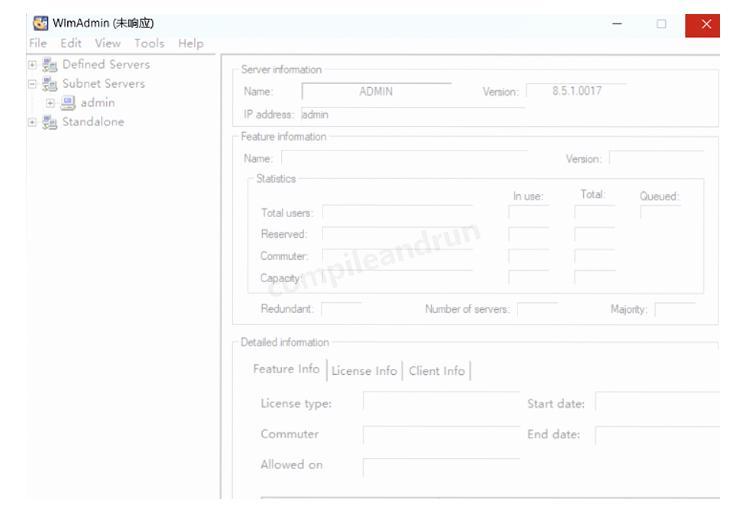Open the Tools menu

[x=149, y=43]
